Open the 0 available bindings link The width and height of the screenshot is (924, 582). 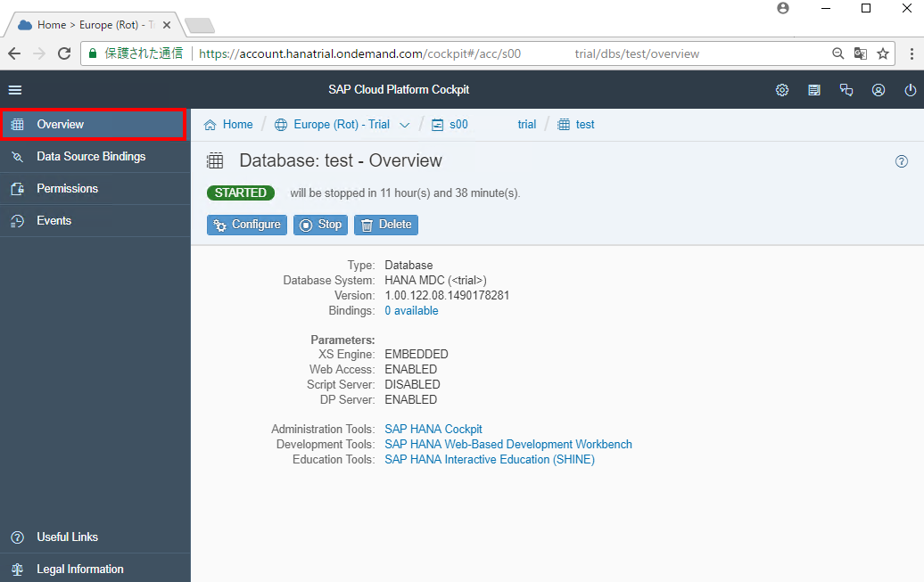pyautogui.click(x=411, y=311)
